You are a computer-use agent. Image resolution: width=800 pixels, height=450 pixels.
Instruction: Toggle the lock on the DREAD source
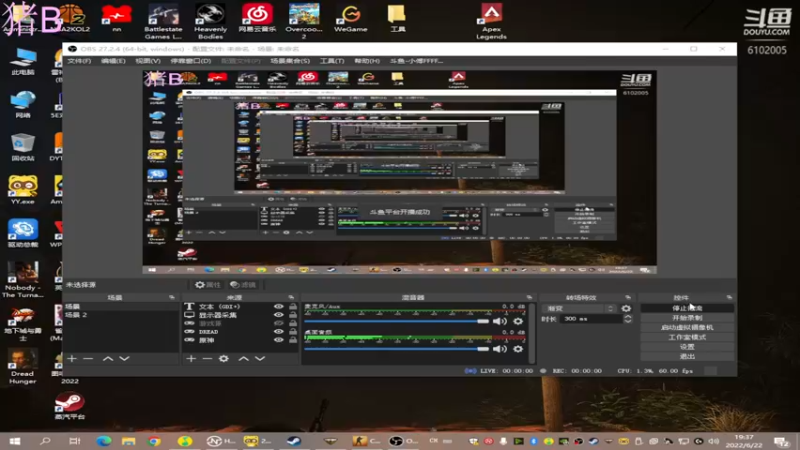point(293,332)
